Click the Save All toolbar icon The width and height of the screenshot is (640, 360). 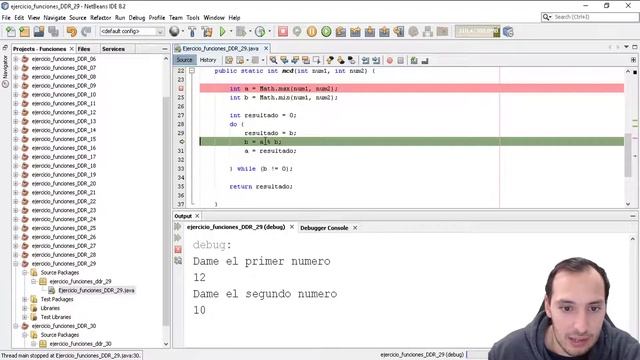53,31
